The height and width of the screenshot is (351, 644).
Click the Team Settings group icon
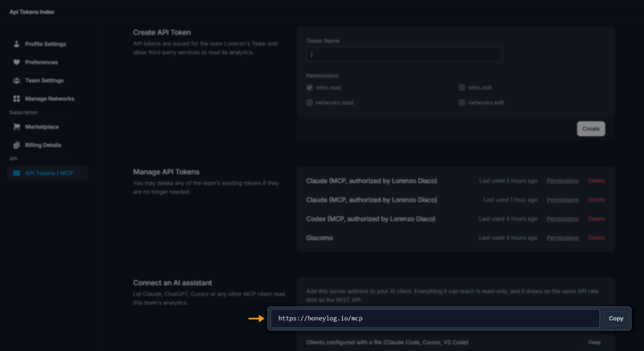coord(16,80)
